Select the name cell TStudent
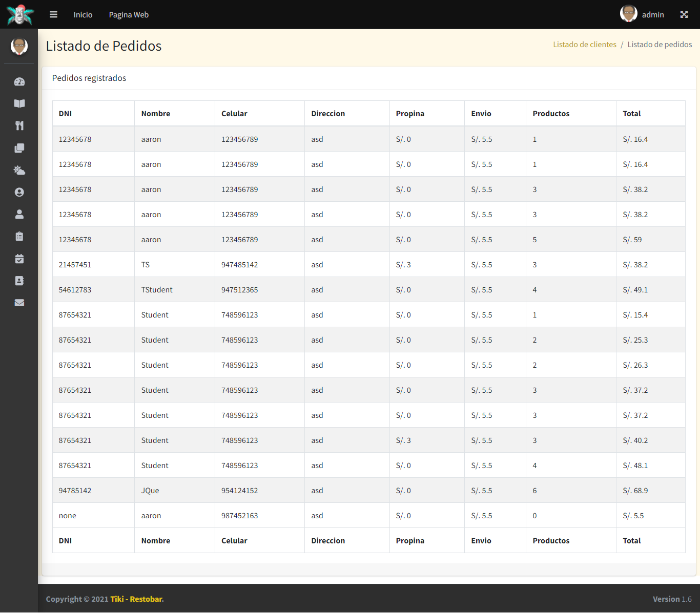The height and width of the screenshot is (613, 700). pos(174,290)
